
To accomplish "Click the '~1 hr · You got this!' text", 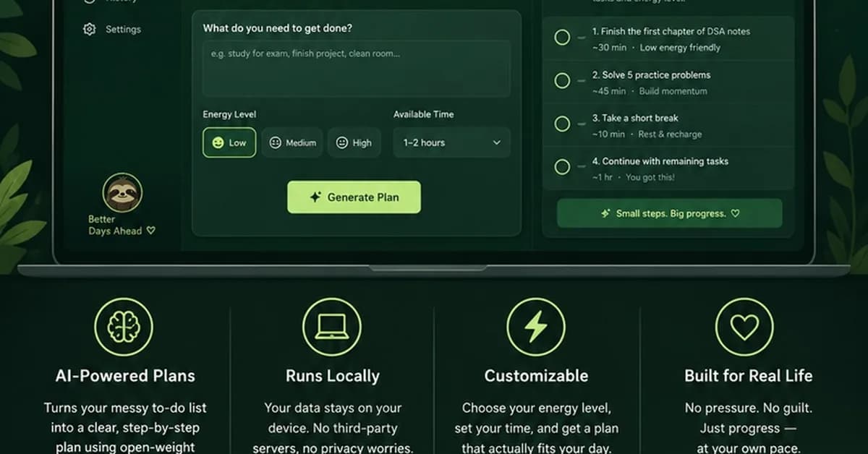I will (633, 177).
